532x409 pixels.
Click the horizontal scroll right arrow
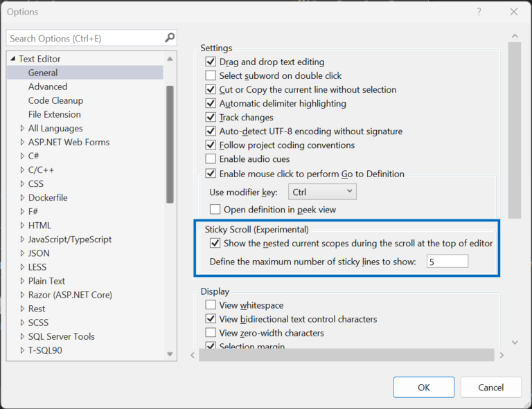tap(501, 355)
